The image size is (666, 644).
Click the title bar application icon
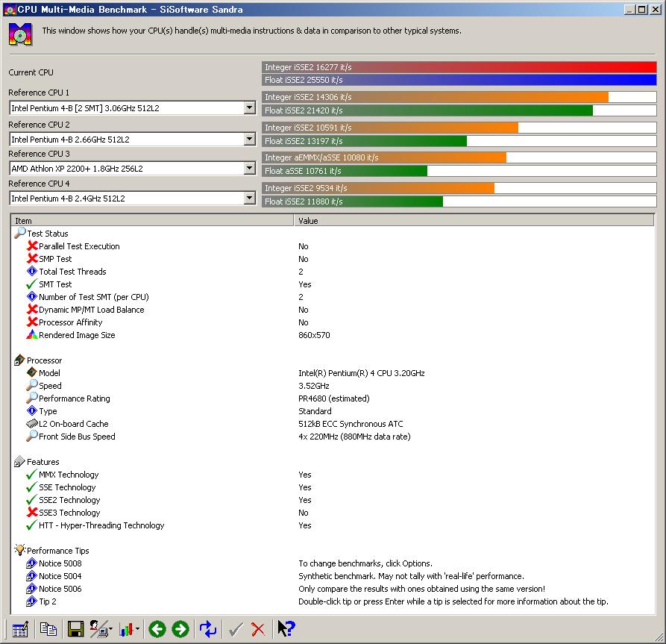click(x=10, y=10)
